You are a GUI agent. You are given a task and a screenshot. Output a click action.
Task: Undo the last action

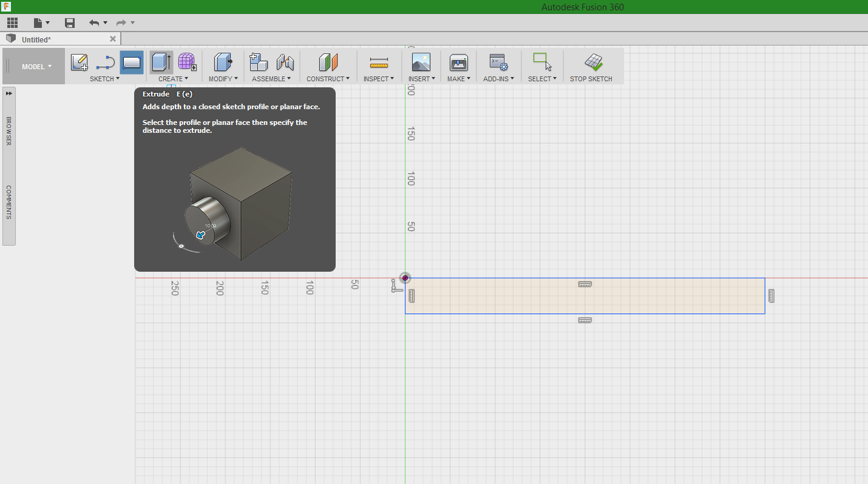pyautogui.click(x=93, y=23)
